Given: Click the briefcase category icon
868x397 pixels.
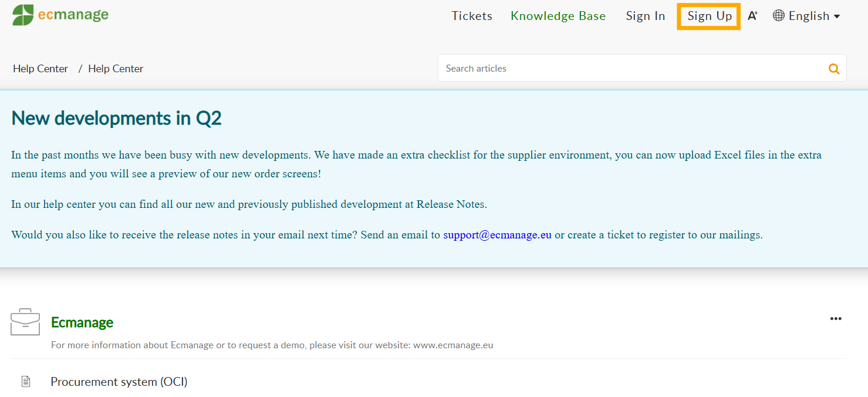Looking at the screenshot, I should coord(25,322).
